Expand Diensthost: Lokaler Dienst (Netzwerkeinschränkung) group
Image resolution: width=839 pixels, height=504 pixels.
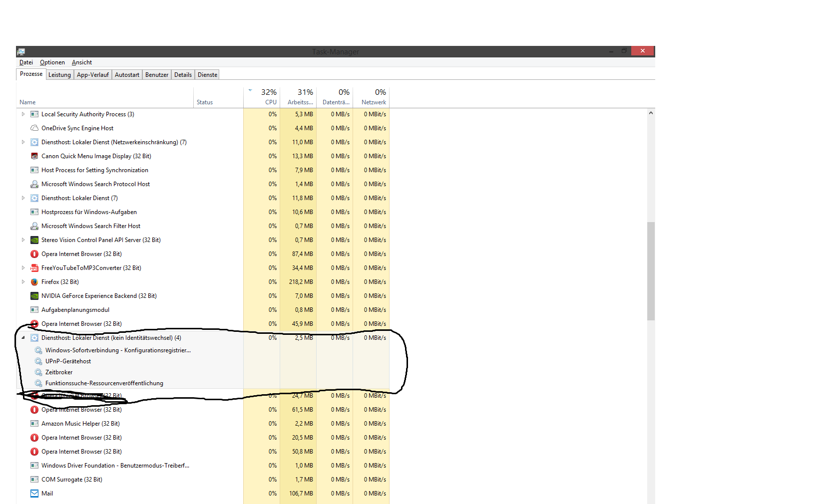23,142
